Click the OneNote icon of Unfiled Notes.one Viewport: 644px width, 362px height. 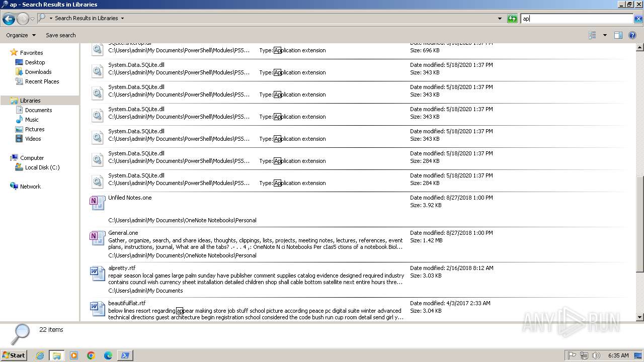pyautogui.click(x=97, y=203)
